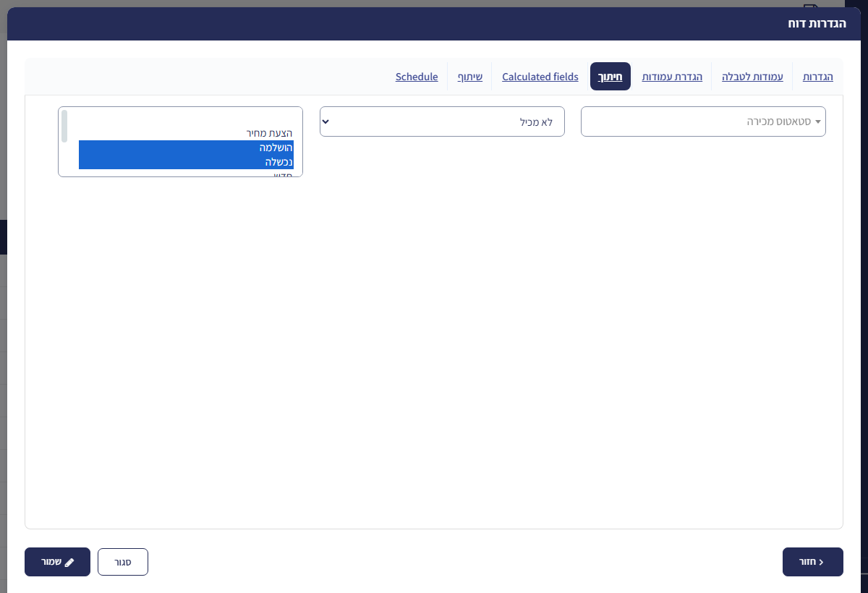
Task: Click the שמור save button
Action: click(x=57, y=562)
